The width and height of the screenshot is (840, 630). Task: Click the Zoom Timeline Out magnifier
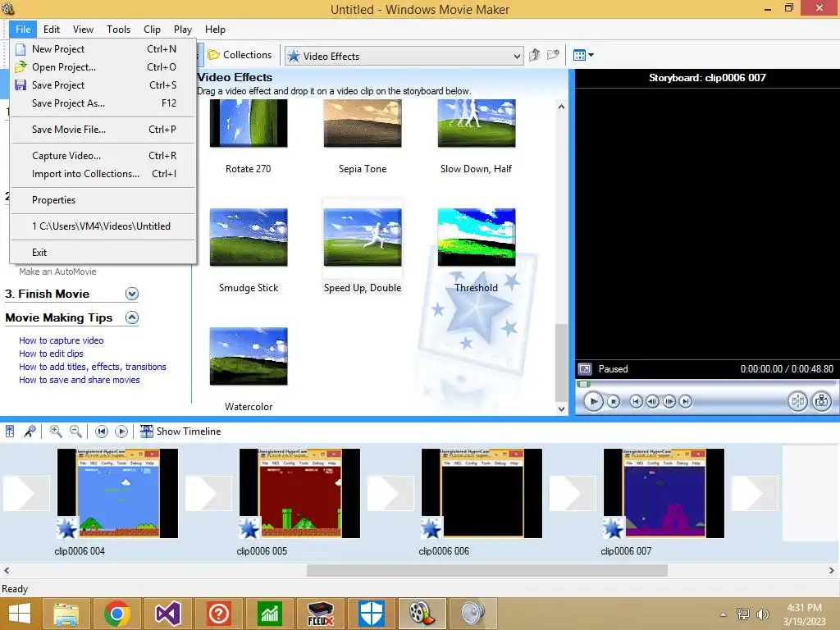click(x=75, y=431)
